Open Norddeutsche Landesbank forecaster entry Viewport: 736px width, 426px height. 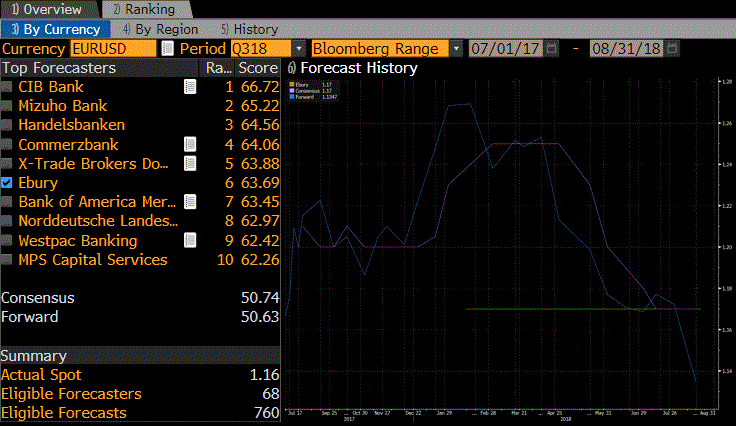coord(99,221)
